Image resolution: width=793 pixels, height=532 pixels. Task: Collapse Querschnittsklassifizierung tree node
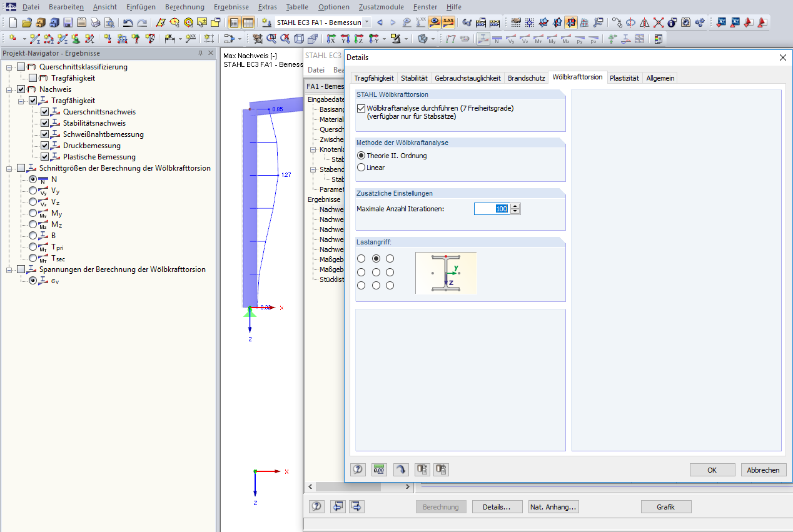pos(9,67)
